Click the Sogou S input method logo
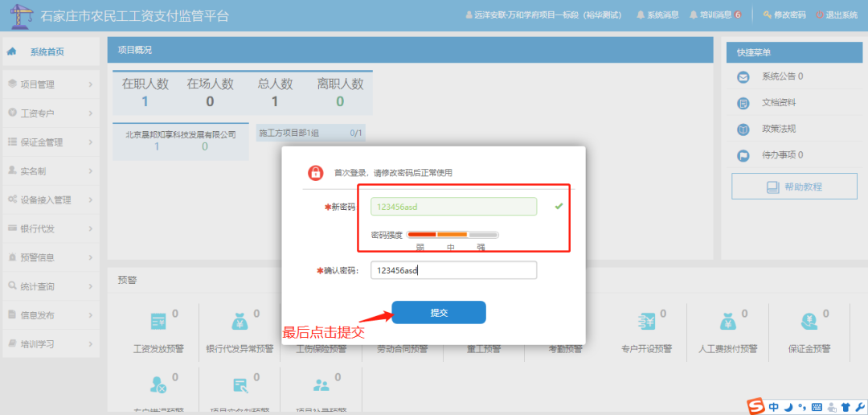868x415 pixels. (755, 406)
